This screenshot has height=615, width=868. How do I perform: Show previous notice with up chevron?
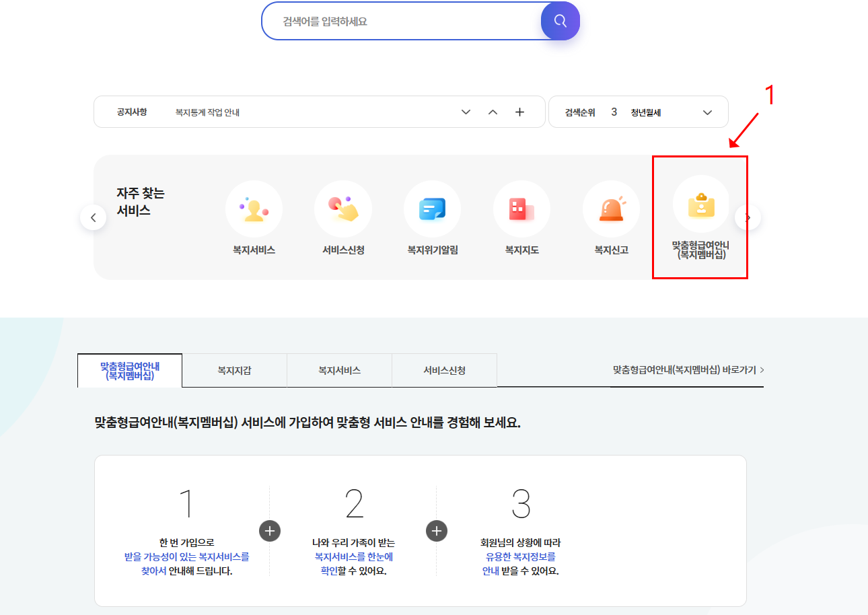tap(493, 112)
